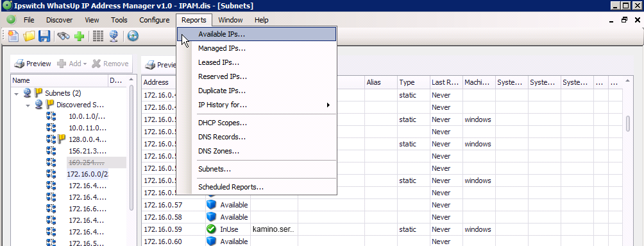Image resolution: width=644 pixels, height=246 pixels.
Task: Click the New file toolbar icon
Action: pyautogui.click(x=13, y=36)
